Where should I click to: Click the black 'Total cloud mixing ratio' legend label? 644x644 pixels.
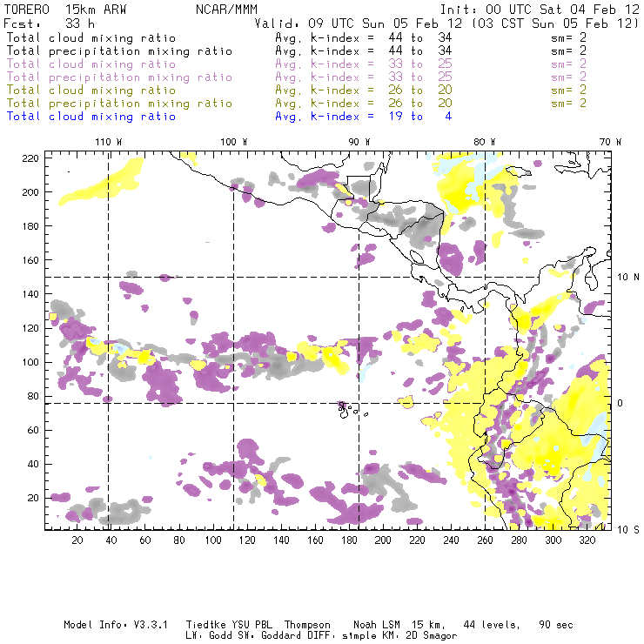(91, 37)
